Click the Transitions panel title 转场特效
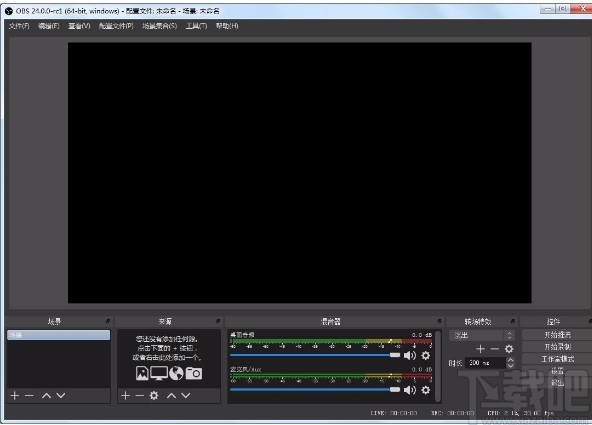Viewport: 592px width, 425px height. click(x=478, y=321)
